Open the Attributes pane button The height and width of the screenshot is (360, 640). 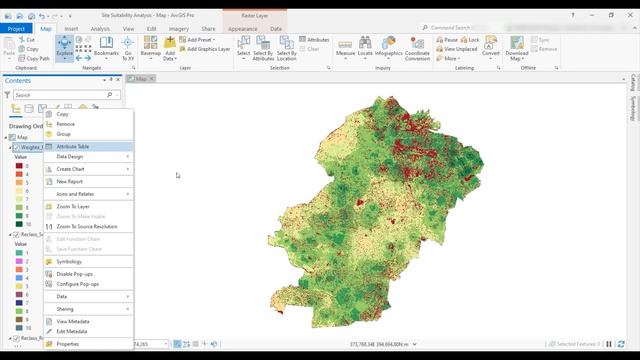314,40
